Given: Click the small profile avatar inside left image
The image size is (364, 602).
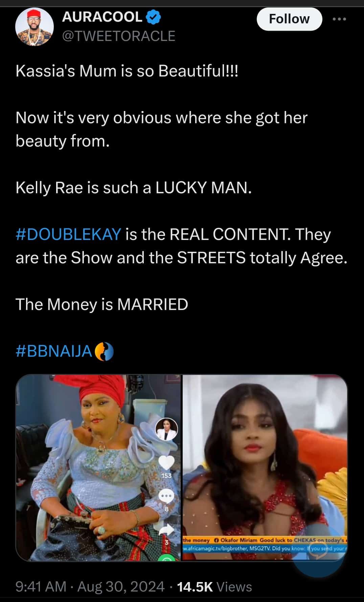Looking at the screenshot, I should [166, 429].
